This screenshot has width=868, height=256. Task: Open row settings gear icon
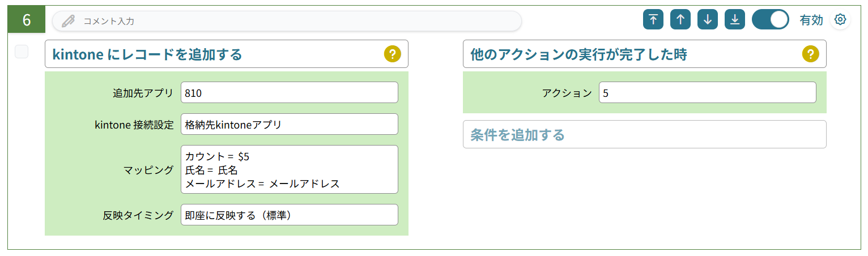840,20
